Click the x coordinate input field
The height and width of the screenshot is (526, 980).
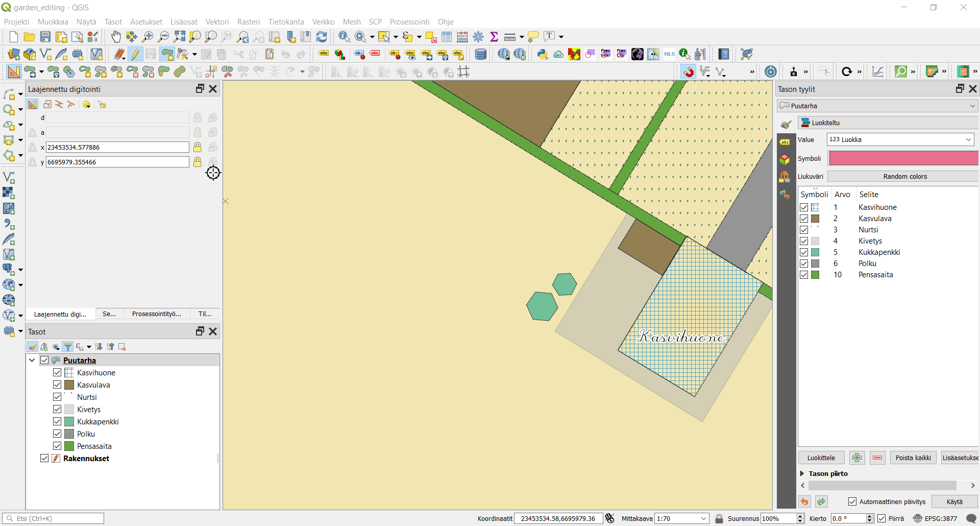(x=117, y=147)
